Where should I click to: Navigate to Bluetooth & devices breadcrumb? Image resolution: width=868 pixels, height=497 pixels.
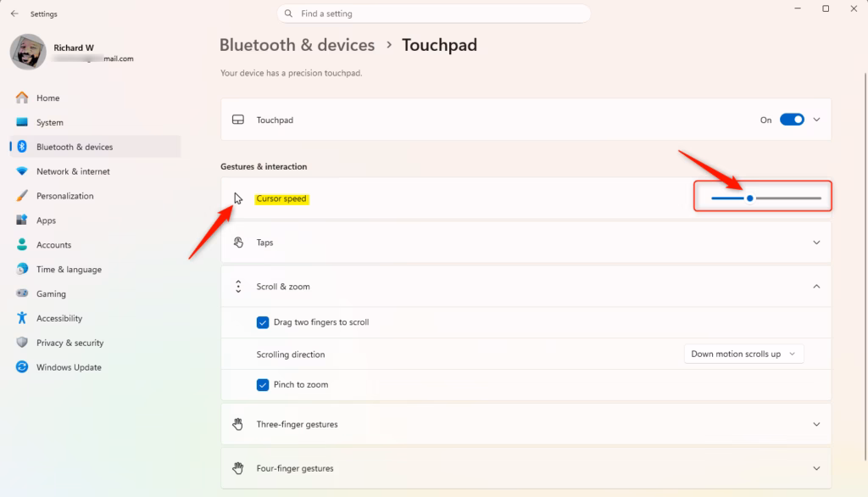(x=297, y=45)
